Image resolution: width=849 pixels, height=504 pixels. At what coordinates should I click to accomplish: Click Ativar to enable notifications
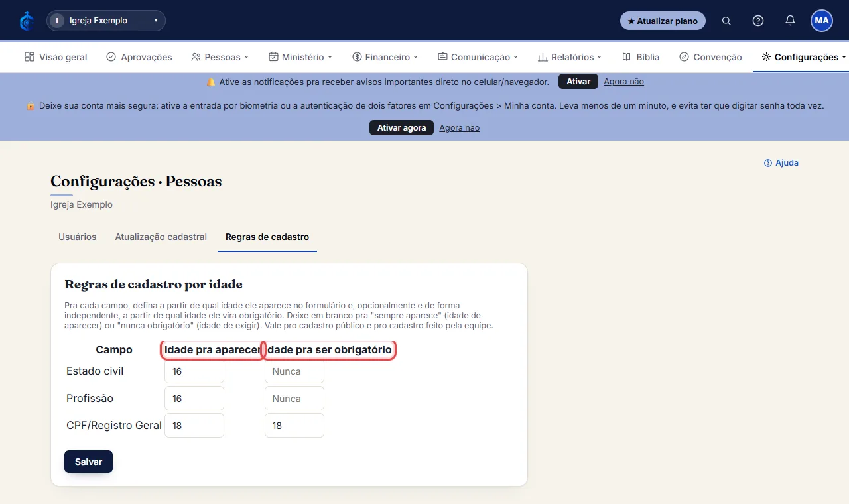coord(578,82)
